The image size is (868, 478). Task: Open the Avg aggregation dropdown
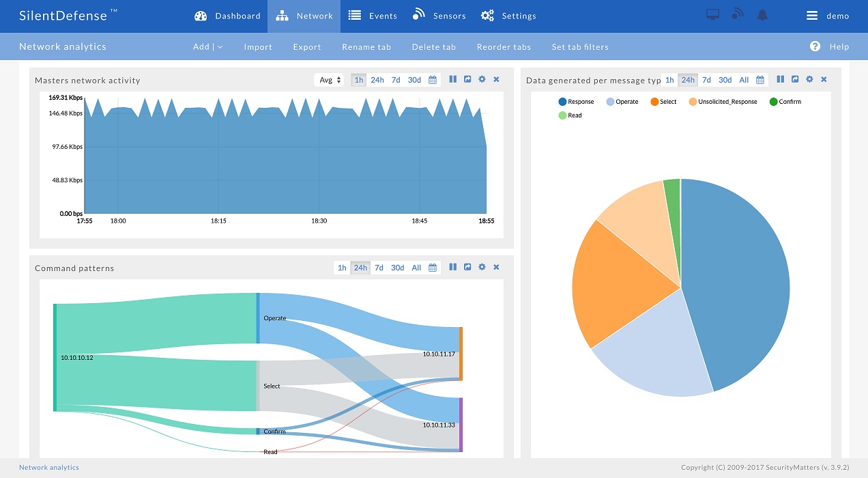click(x=330, y=80)
